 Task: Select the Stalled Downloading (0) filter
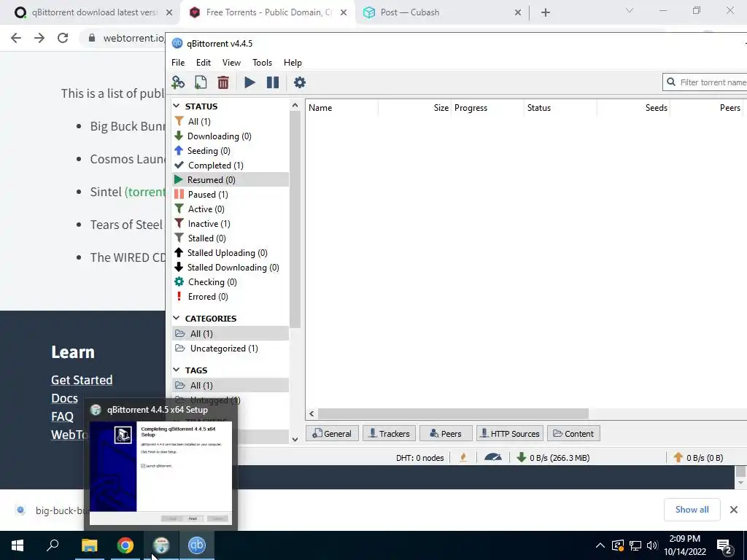coord(231,267)
